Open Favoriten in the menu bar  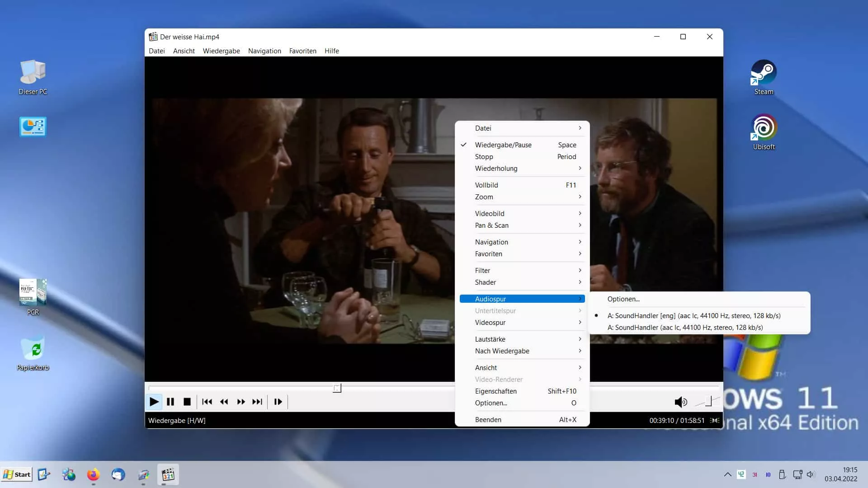pos(302,51)
